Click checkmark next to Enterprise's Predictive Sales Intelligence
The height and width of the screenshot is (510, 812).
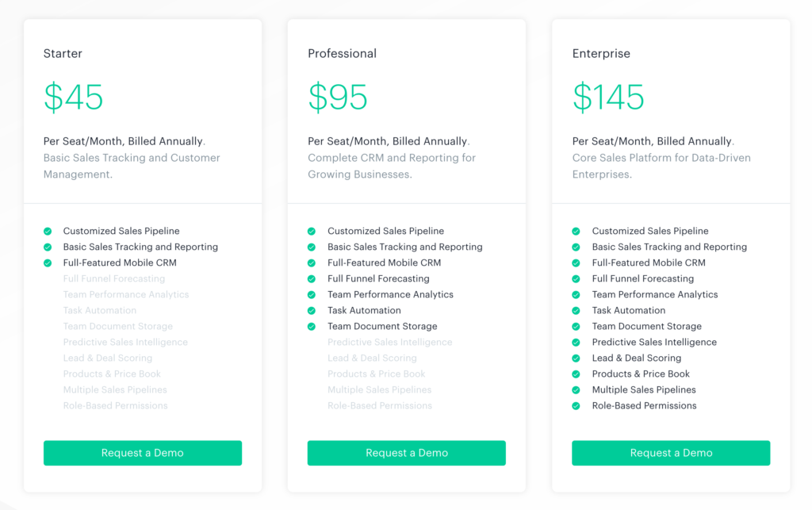(576, 342)
